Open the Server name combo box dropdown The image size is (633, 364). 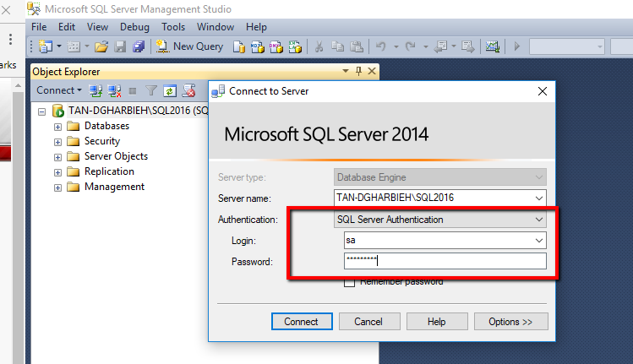click(539, 198)
